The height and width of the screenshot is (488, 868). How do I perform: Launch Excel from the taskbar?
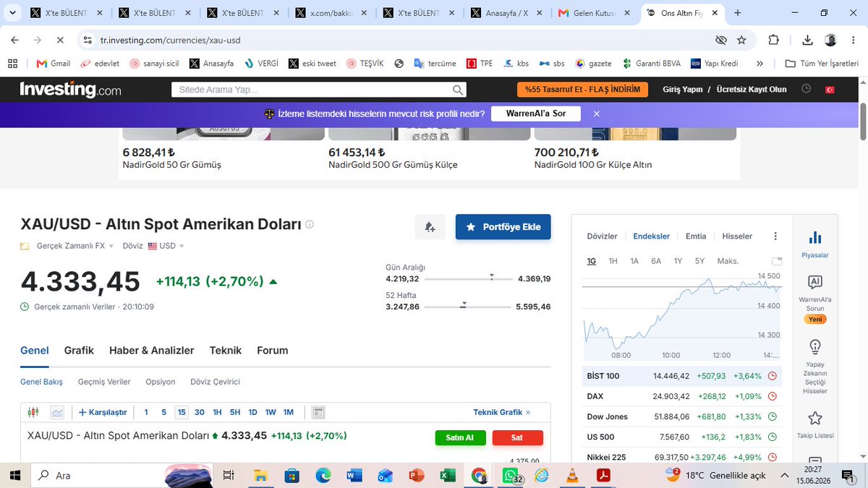[x=448, y=476]
